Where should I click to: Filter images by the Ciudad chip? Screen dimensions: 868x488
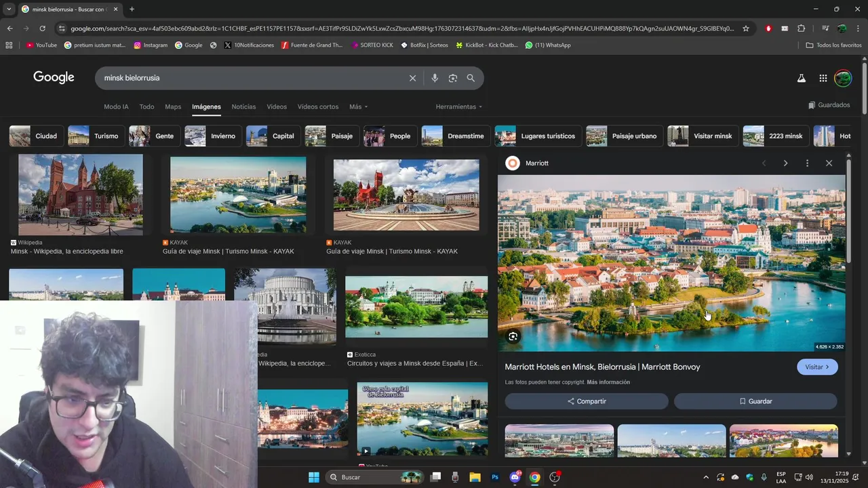click(36, 136)
